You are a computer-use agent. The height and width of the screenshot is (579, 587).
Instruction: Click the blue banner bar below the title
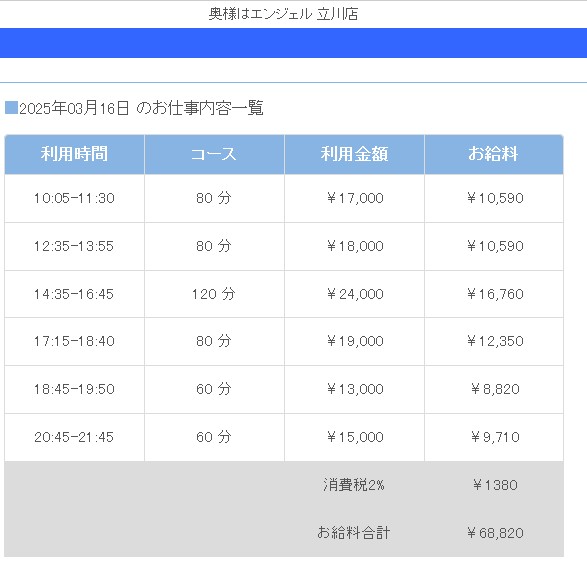pos(294,43)
